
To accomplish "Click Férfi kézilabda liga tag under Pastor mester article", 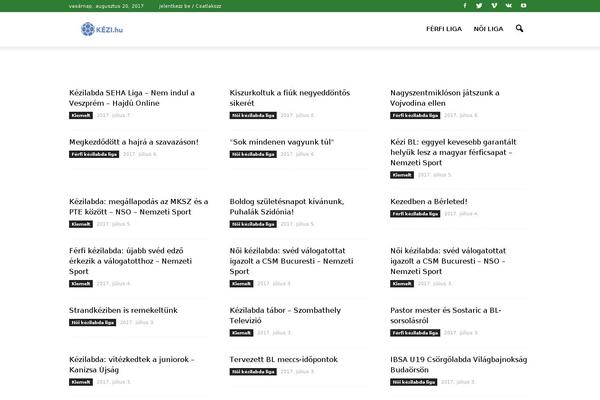I will point(415,333).
